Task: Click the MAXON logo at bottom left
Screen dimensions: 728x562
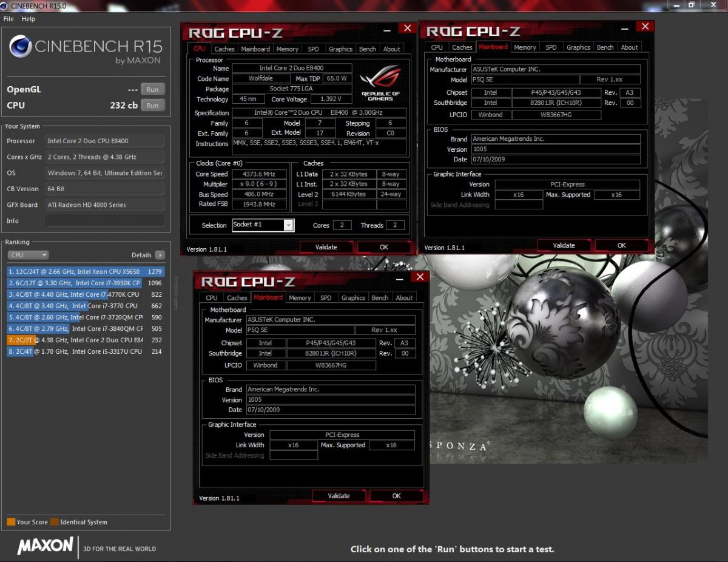Action: click(x=45, y=546)
